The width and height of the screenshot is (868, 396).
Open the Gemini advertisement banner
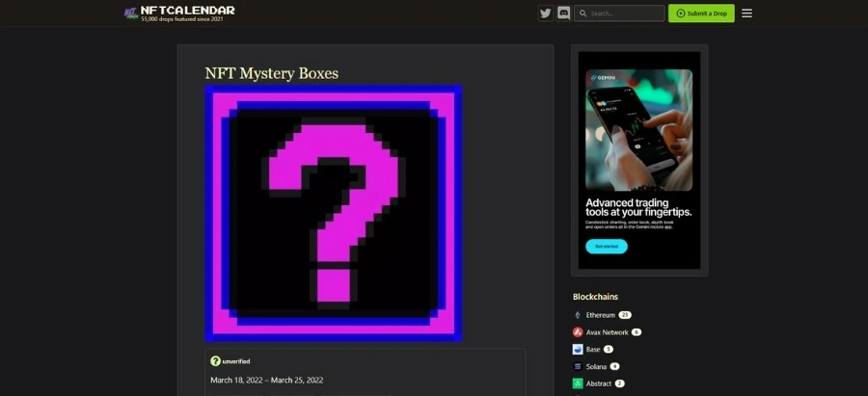point(639,160)
